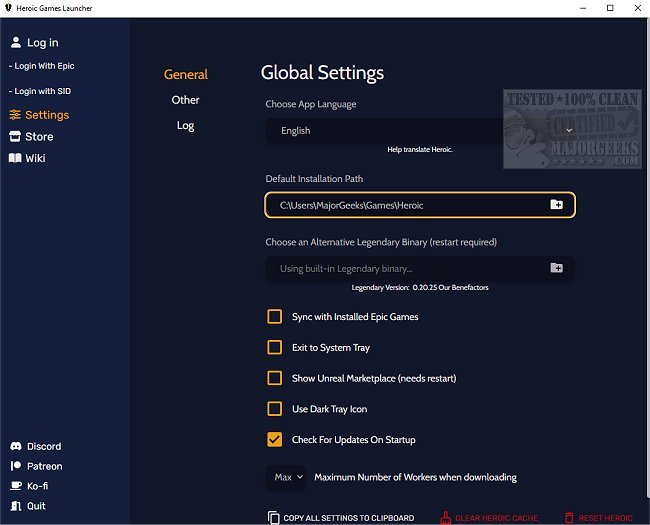
Task: Toggle Exit to System Tray checkbox
Action: coord(274,348)
